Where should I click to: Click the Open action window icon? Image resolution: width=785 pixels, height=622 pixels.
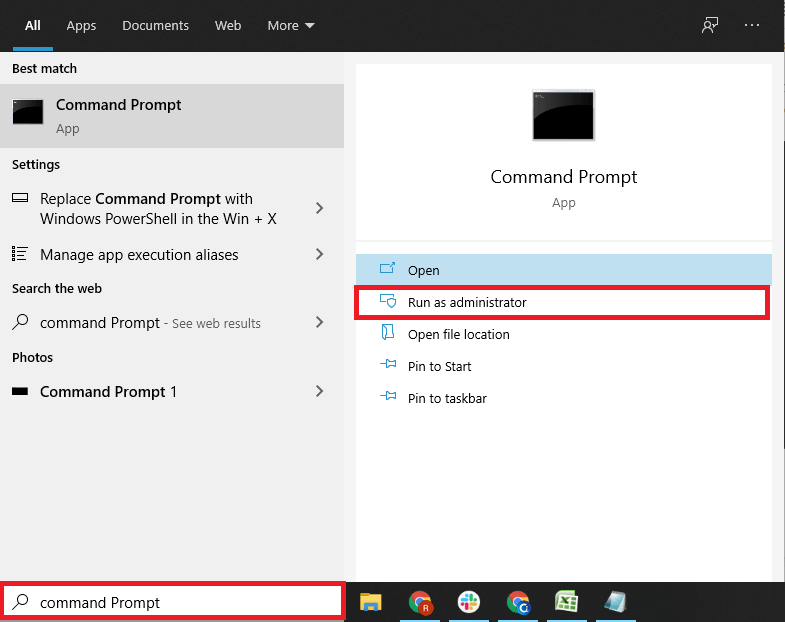coord(387,268)
